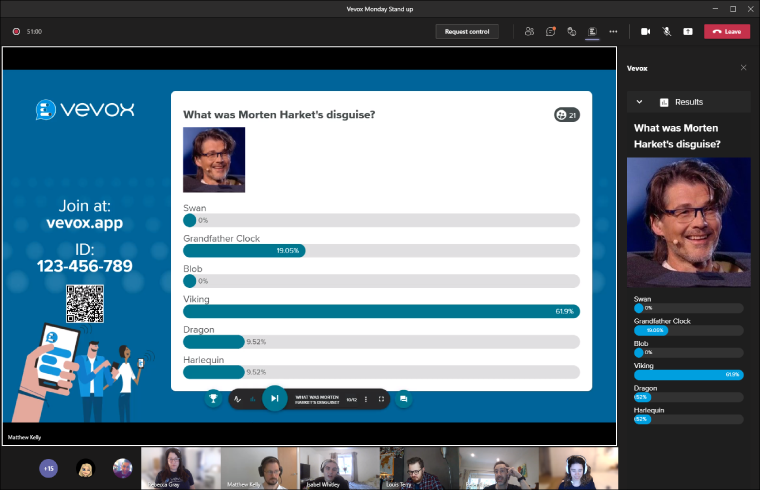
Task: Enter fullscreen on the Vevox presentation
Action: [x=381, y=399]
